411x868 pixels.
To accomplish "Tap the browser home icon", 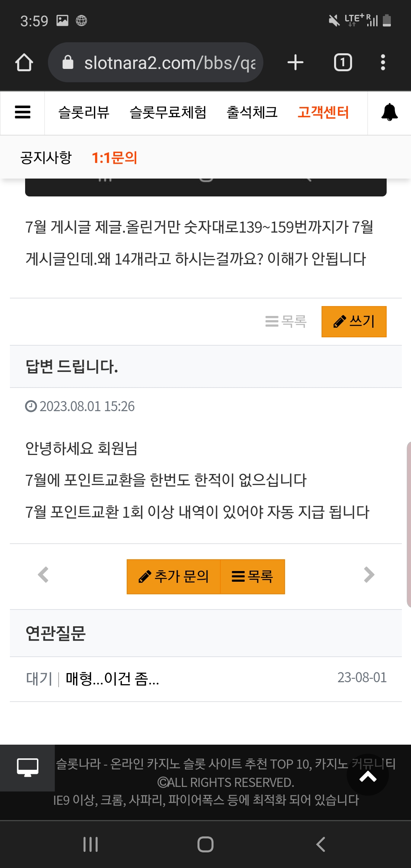I will click(24, 62).
